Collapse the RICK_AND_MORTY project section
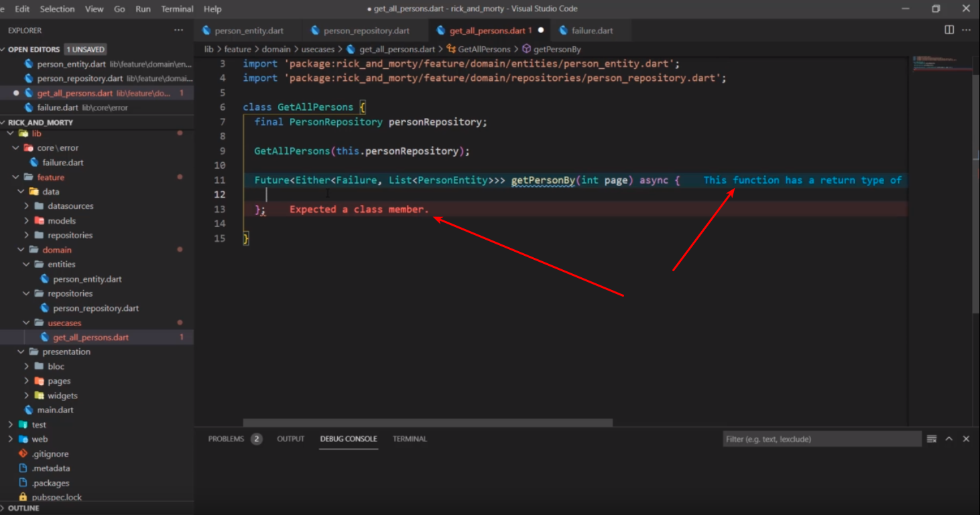The height and width of the screenshot is (515, 980). 4,123
